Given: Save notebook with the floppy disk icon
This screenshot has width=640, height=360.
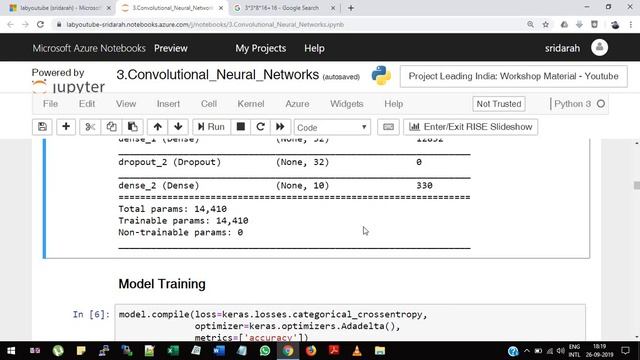Looking at the screenshot, I should point(42,127).
